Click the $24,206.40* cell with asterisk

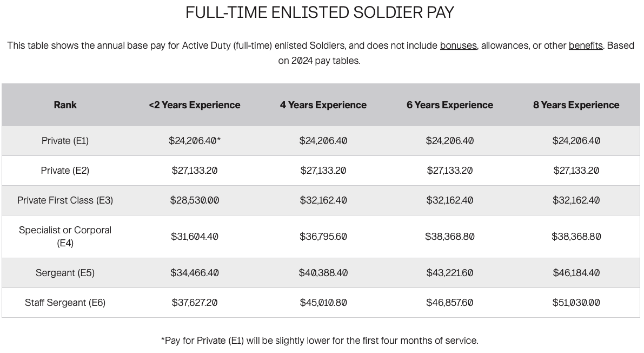[195, 141]
